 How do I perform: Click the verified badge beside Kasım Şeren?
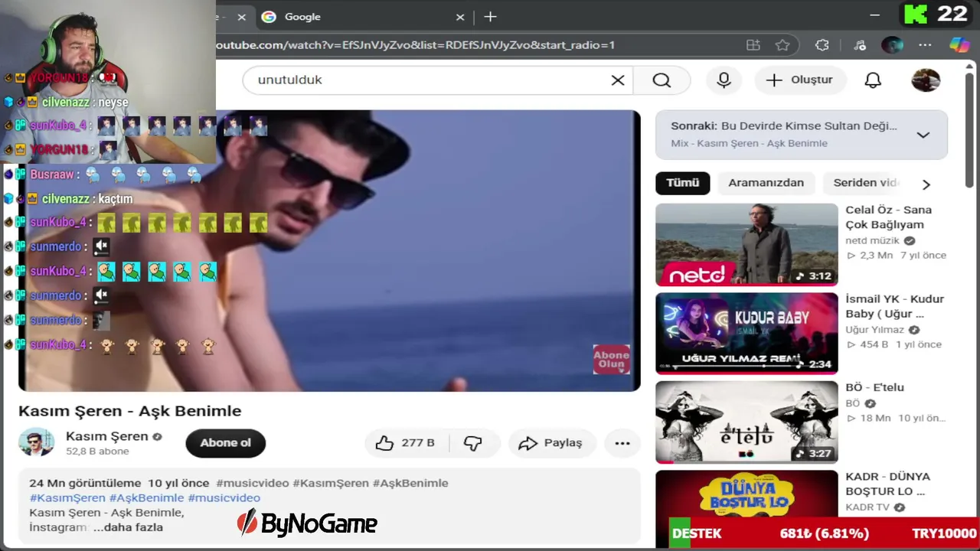click(x=157, y=437)
